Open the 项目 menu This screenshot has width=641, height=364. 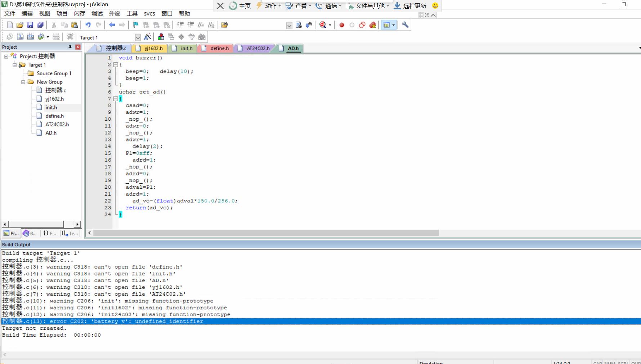[x=62, y=14]
